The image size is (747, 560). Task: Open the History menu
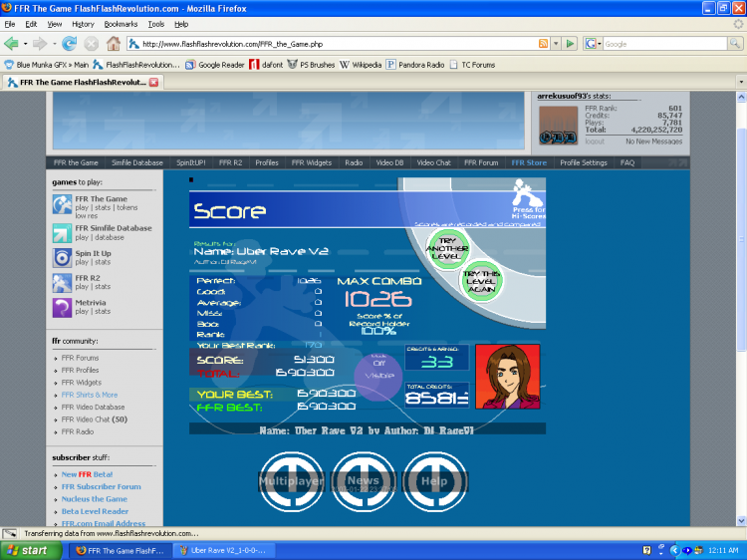coord(83,24)
